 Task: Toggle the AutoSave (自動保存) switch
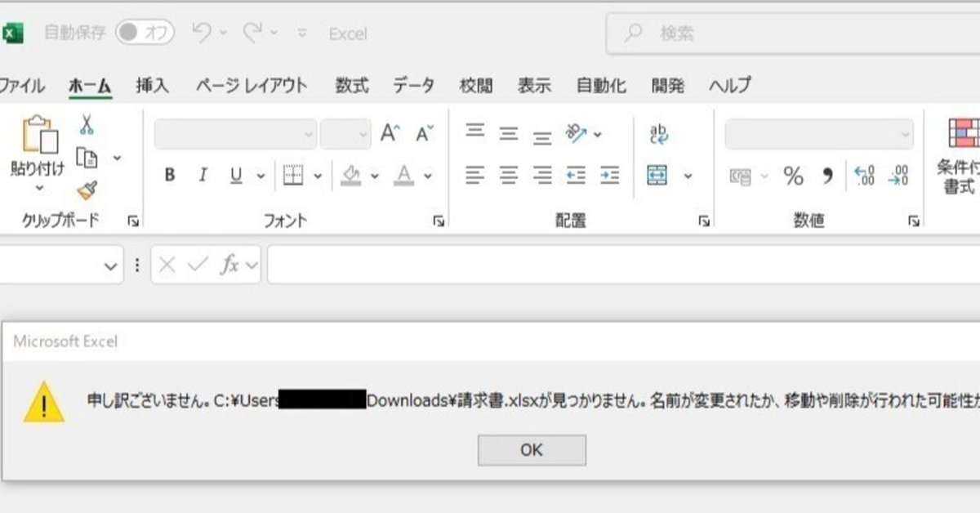click(x=145, y=33)
